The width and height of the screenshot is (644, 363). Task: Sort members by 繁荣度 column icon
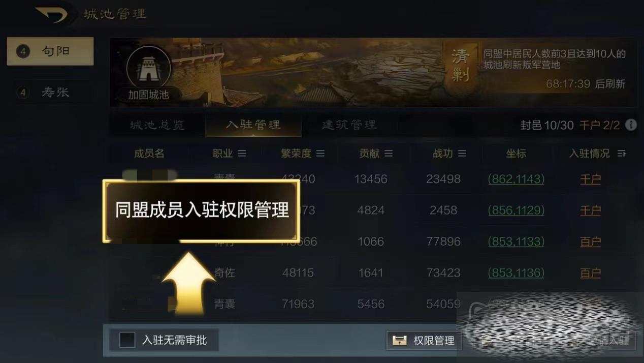[x=320, y=153]
